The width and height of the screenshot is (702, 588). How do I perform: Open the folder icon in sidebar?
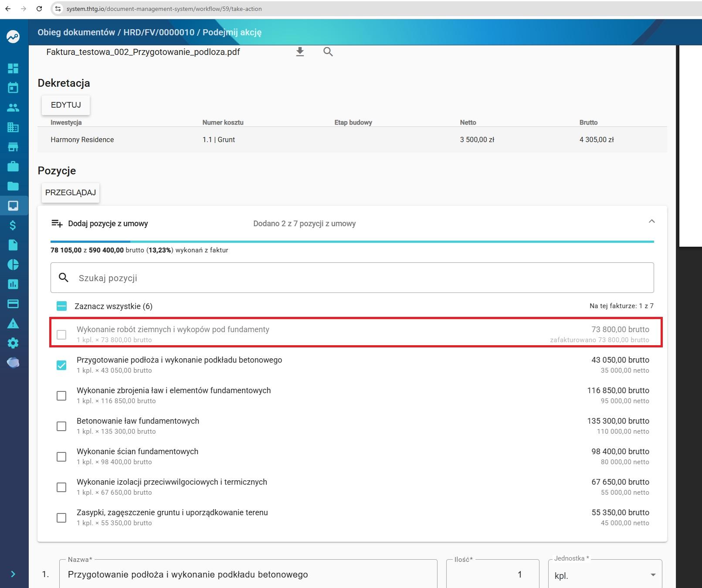click(x=13, y=186)
